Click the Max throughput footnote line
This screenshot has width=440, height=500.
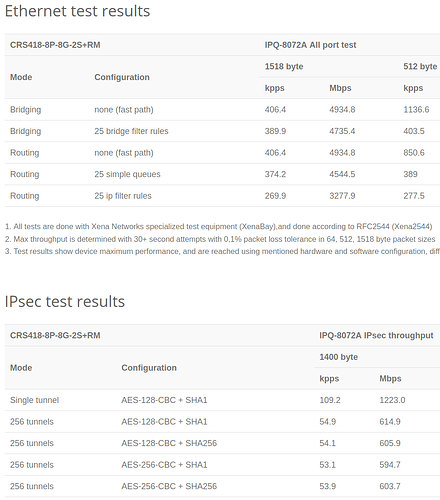pos(220,239)
